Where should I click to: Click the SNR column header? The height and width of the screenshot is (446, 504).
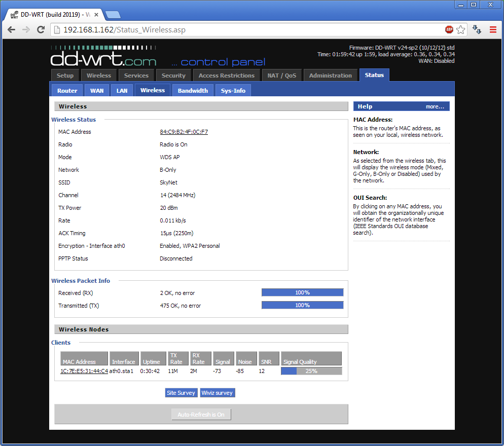coord(269,358)
